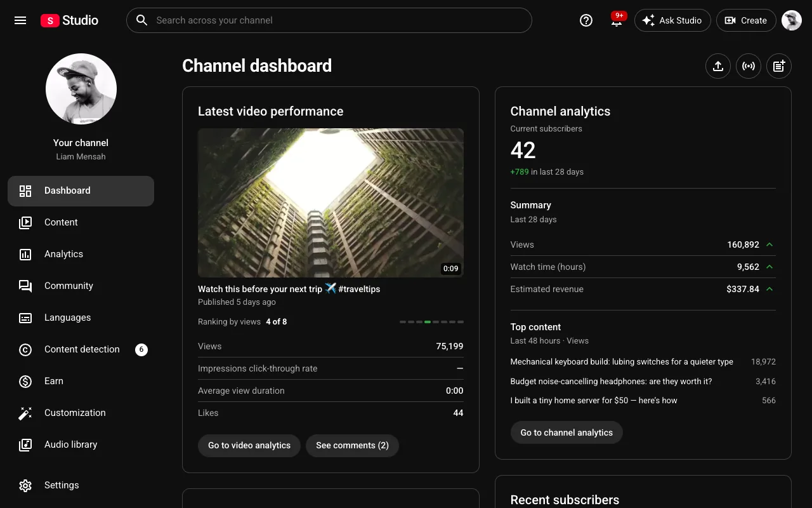This screenshot has height=508, width=812.
Task: Click the Content play-library icon
Action: pyautogui.click(x=25, y=222)
